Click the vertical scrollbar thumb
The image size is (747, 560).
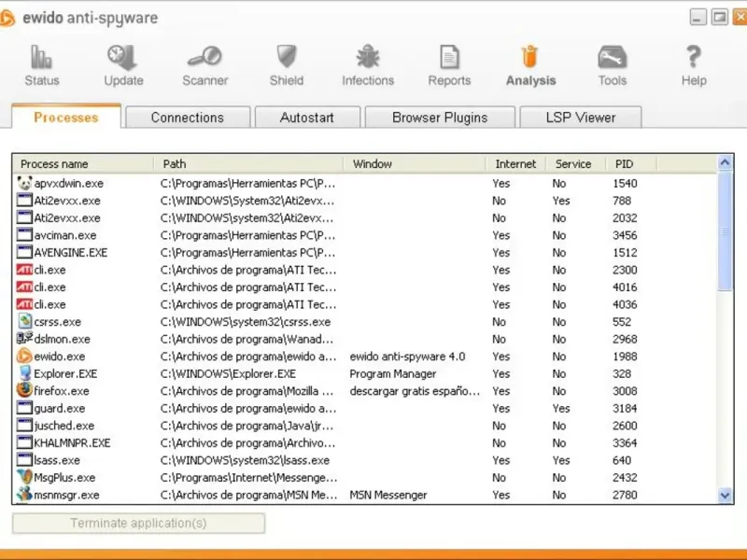click(725, 231)
